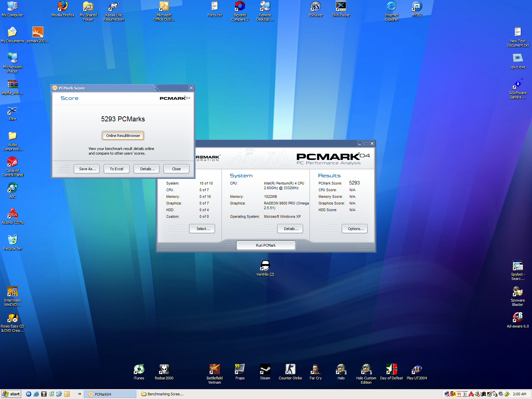532x399 pixels.
Task: Open the Ventrilo (2) desktop shortcut
Action: click(x=265, y=269)
